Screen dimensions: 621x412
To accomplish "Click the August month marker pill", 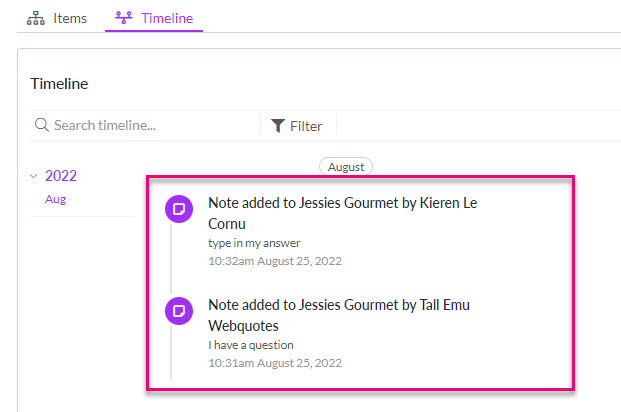I will [x=346, y=167].
